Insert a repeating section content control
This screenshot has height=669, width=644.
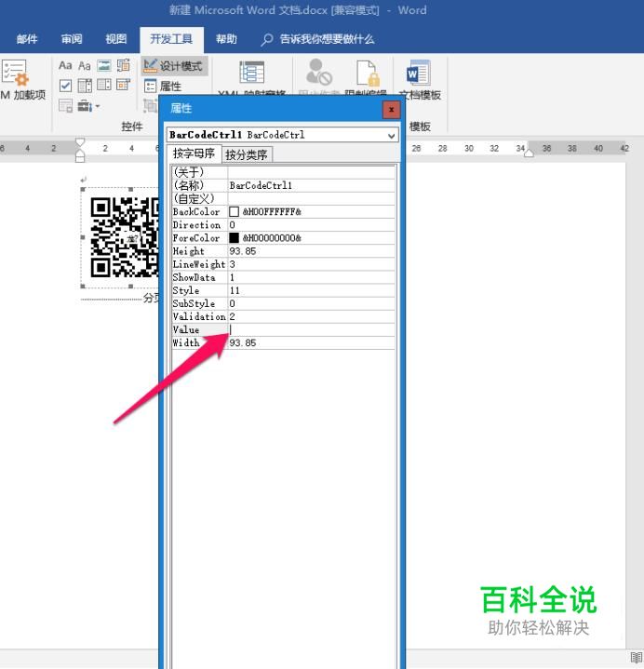pos(65,105)
